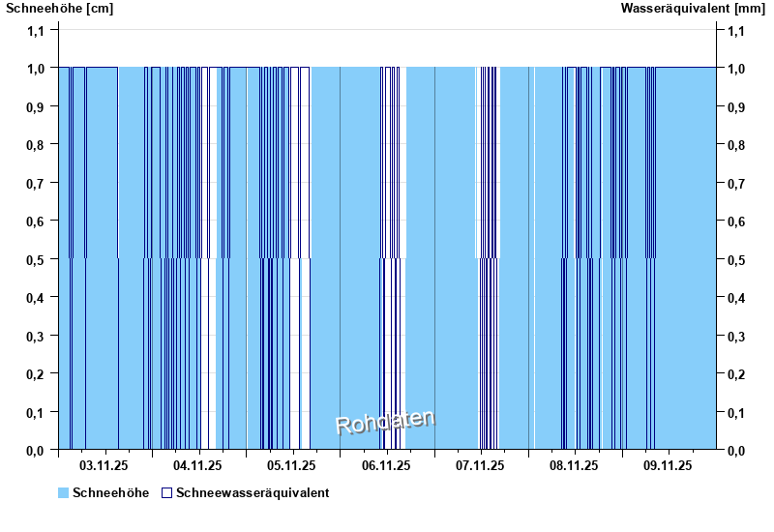The image size is (774, 532).
Task: Click the right axis value 0,4
Action: pyautogui.click(x=736, y=298)
